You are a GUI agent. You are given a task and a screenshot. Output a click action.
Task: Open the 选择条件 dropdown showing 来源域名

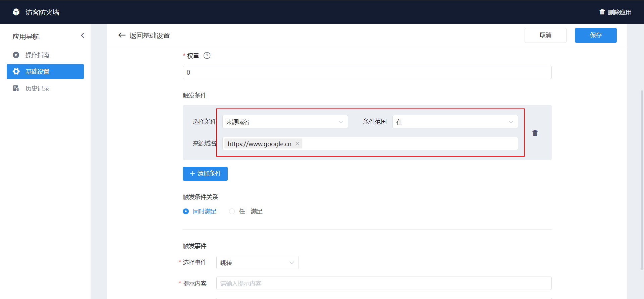click(285, 122)
